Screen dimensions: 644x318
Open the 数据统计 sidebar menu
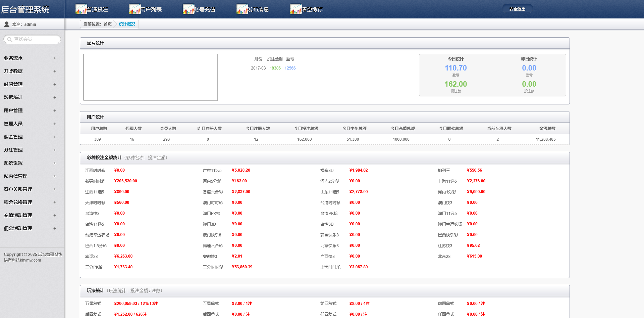13,98
